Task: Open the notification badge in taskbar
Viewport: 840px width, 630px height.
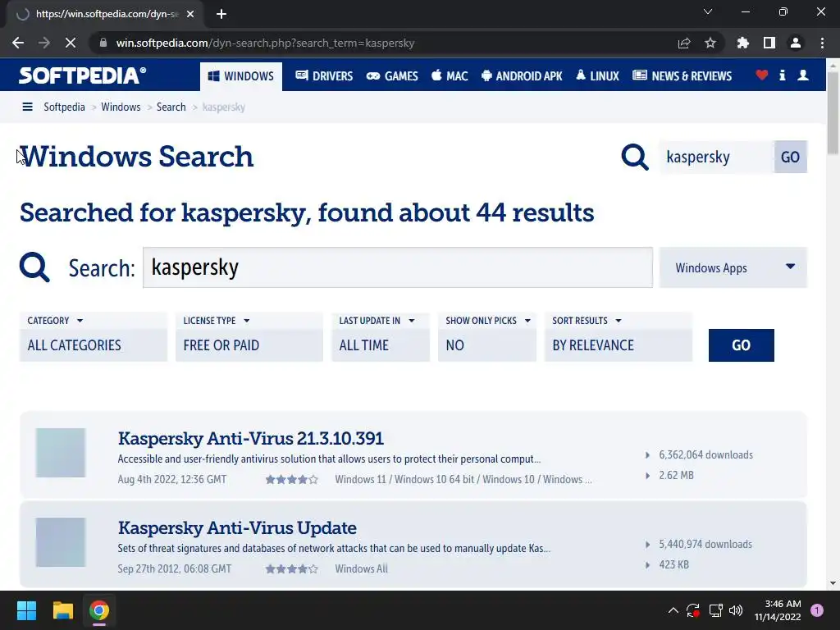Action: coord(817,610)
